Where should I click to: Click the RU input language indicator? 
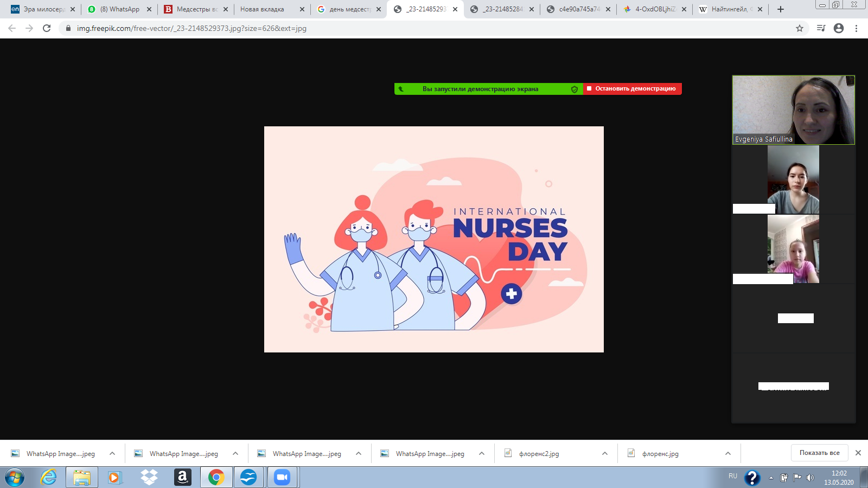(733, 476)
